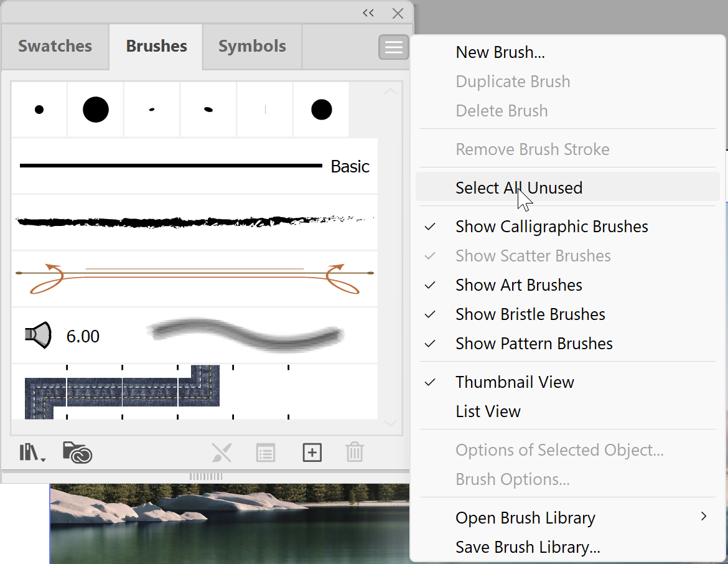Open the Brush Libraries Menu icon
The image size is (728, 564).
[32, 452]
